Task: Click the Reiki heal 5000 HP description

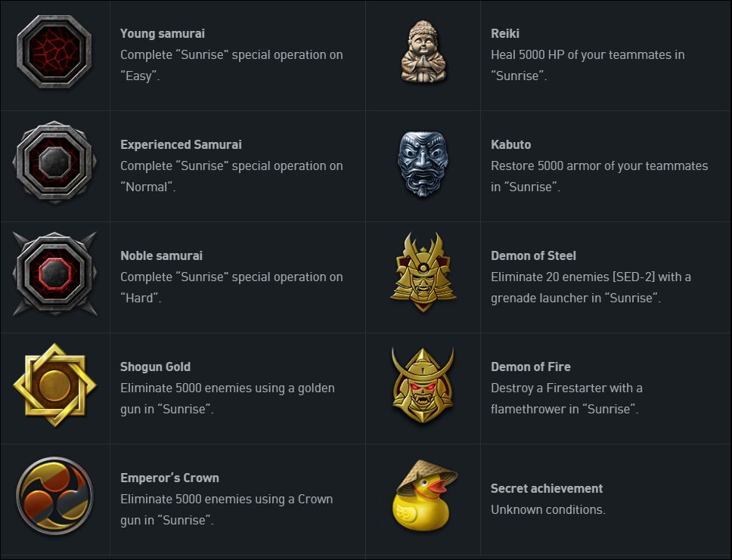Action: click(588, 65)
